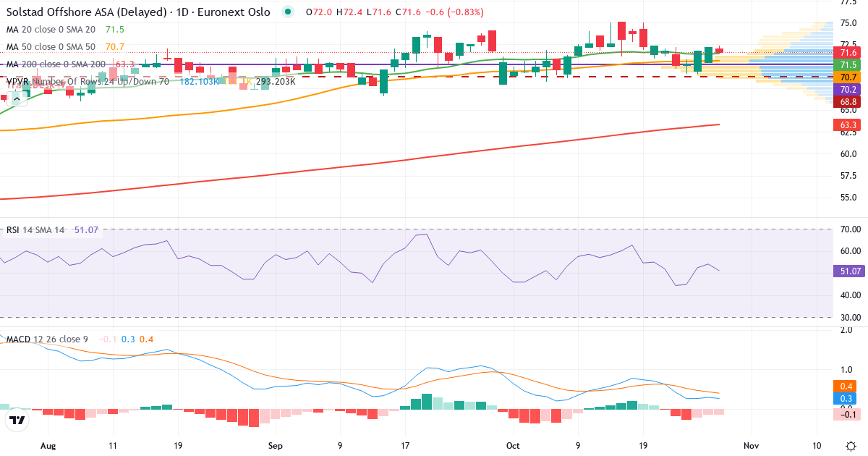This screenshot has height=456, width=868.
Task: Click the pink -0.1 histogram axis label
Action: (848, 414)
